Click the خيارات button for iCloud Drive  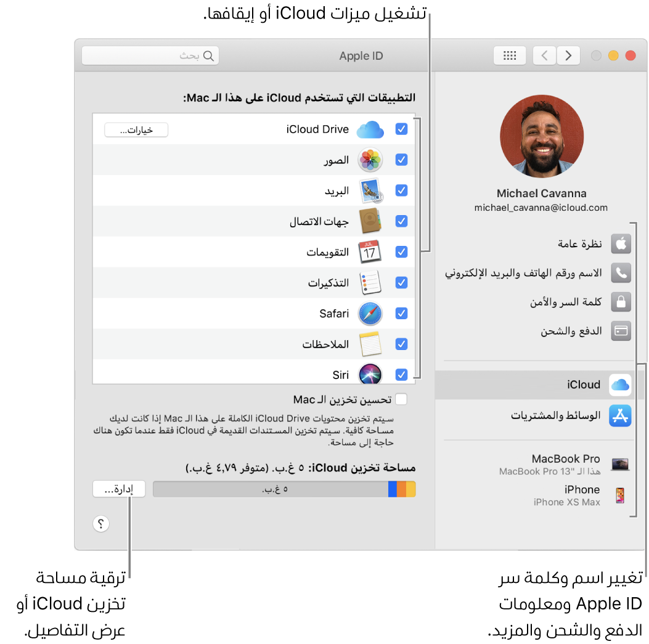coord(136,129)
